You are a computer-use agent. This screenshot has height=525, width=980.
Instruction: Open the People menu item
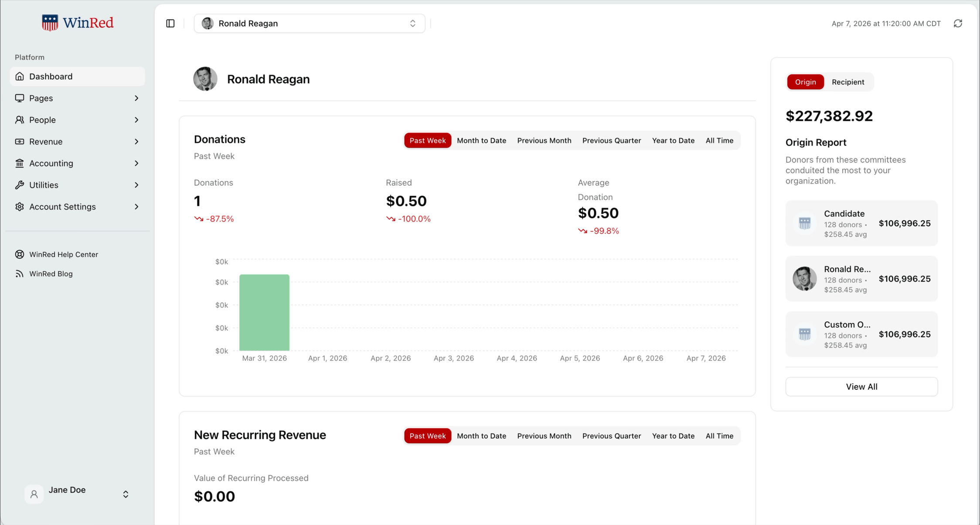[x=77, y=120]
